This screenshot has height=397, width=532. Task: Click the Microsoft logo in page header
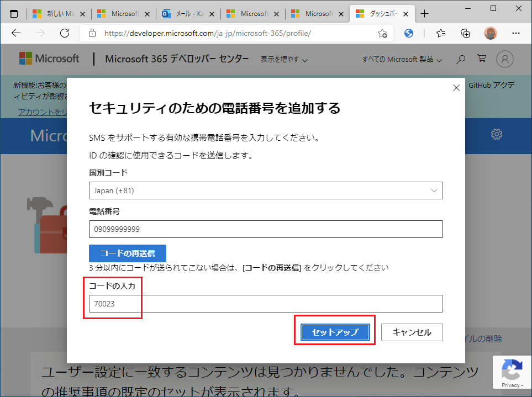click(x=49, y=59)
